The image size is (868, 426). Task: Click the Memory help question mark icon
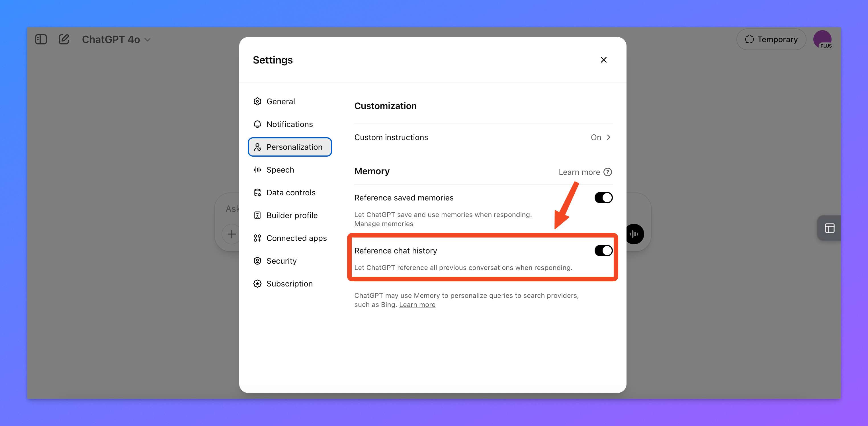[x=607, y=172]
